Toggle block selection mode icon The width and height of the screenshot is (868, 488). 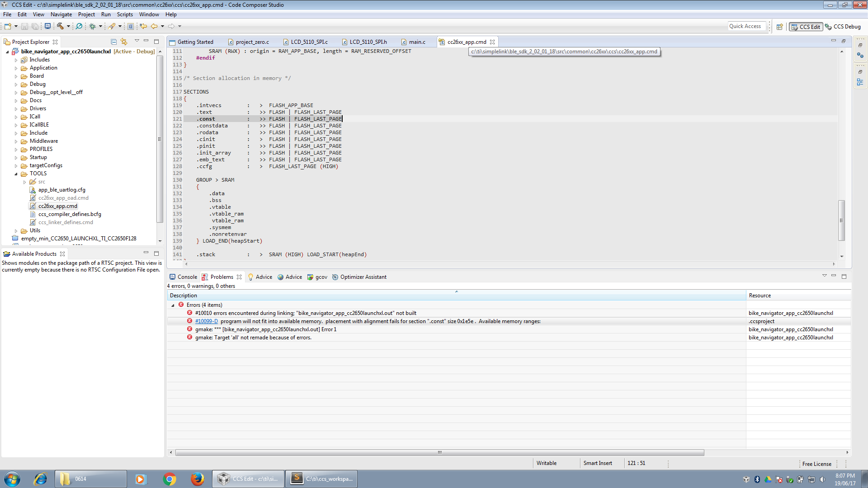pyautogui.click(x=131, y=26)
